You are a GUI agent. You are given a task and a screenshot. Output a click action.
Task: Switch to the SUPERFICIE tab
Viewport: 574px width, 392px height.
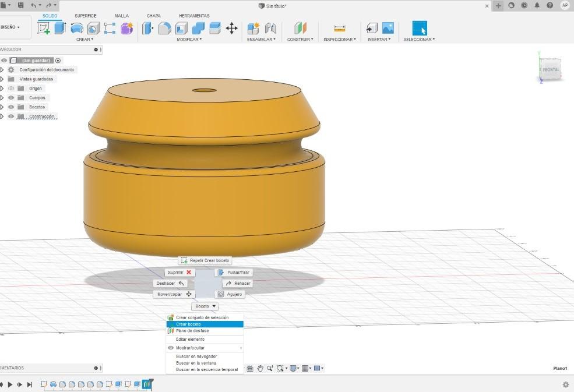tap(86, 16)
